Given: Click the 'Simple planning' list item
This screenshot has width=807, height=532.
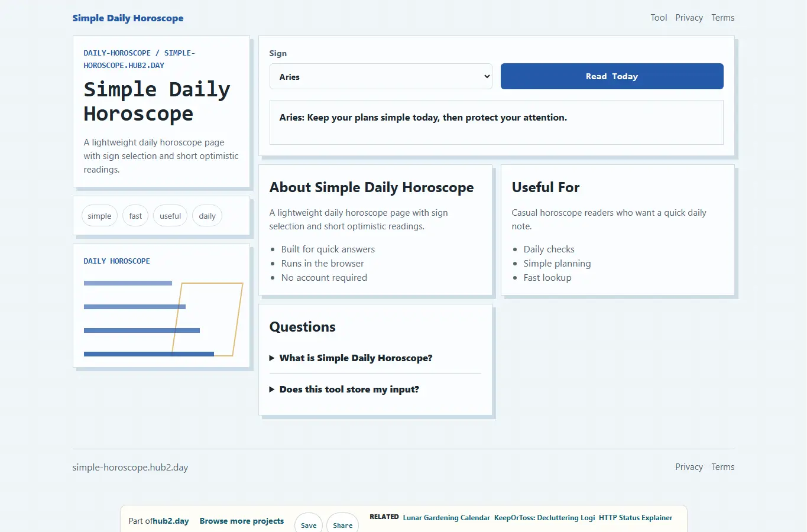Looking at the screenshot, I should (x=558, y=264).
